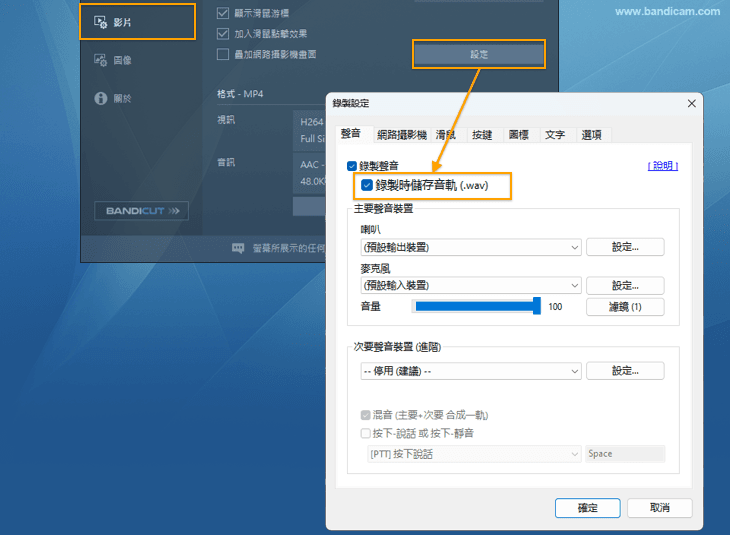Toggle the 錄製聲音 checkbox
The width and height of the screenshot is (730, 535).
point(352,166)
